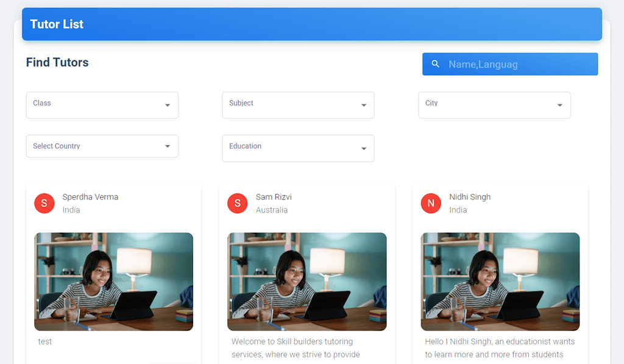Click the name Sperdha Verma
Image resolution: width=624 pixels, height=364 pixels.
90,197
